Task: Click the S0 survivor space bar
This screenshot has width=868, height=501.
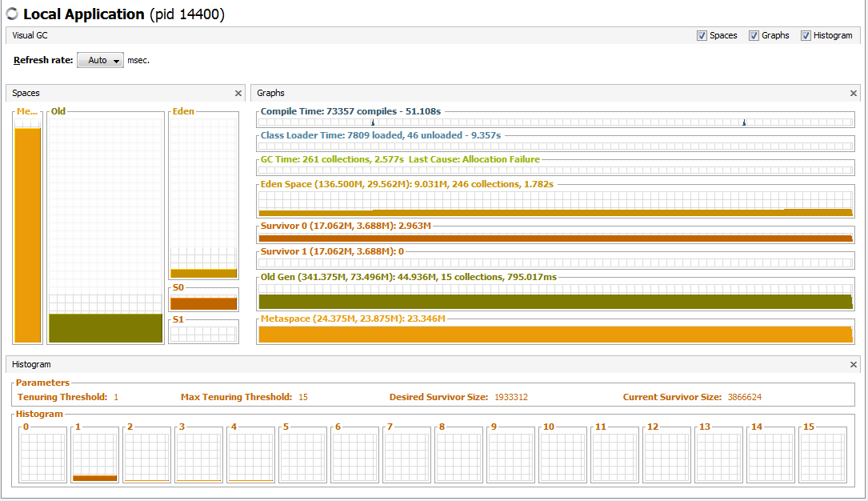Action: 204,303
